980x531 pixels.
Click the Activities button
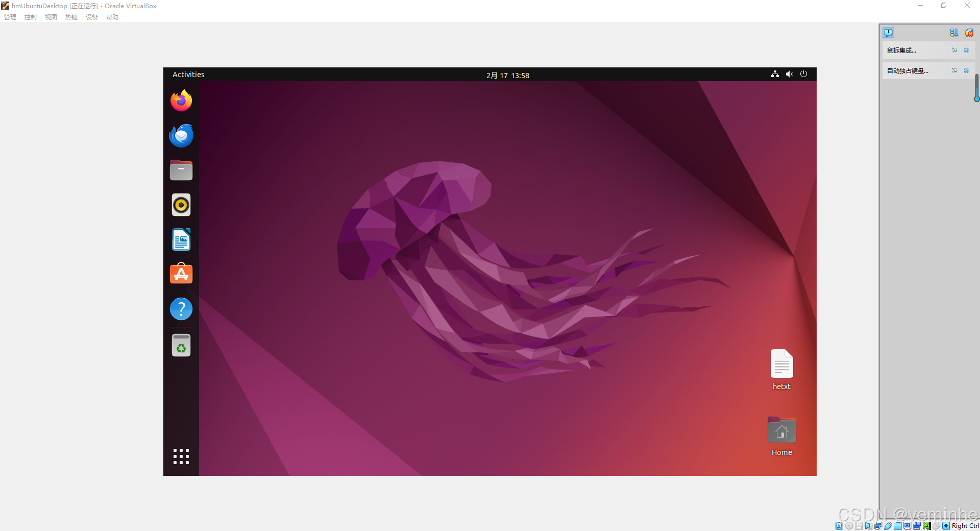pyautogui.click(x=188, y=75)
